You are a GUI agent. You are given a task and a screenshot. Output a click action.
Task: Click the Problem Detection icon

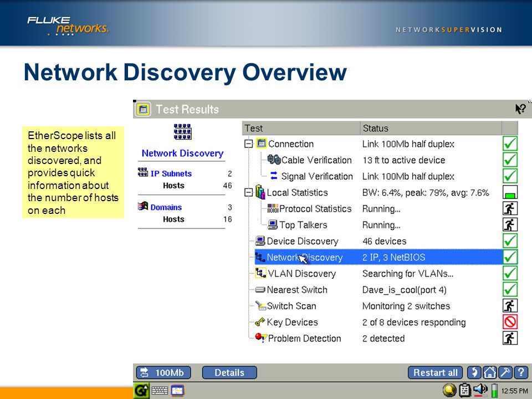[x=261, y=337]
